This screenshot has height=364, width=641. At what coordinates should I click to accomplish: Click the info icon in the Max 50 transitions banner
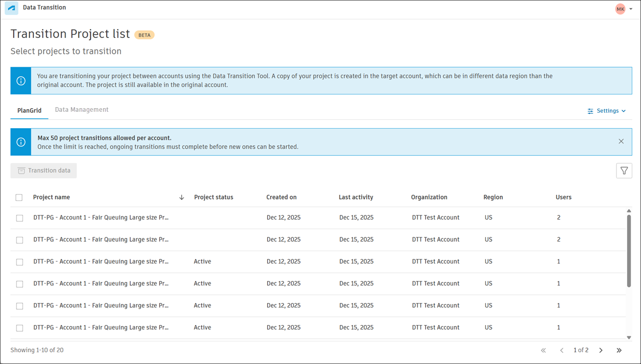[21, 142]
